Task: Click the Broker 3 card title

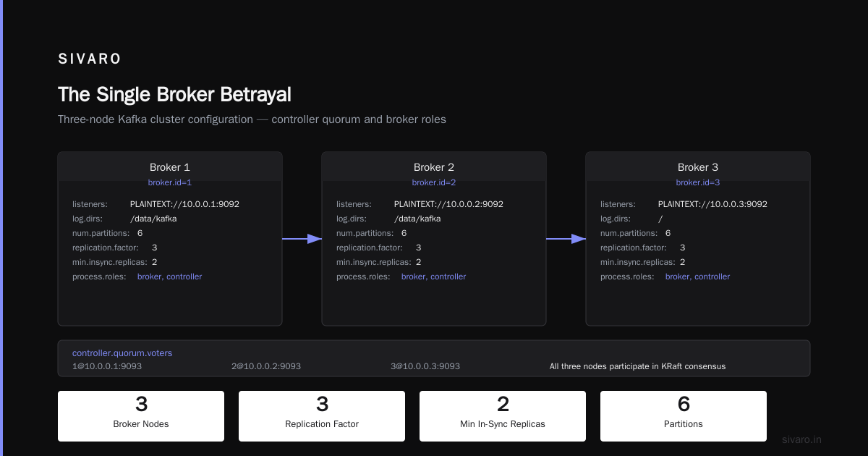Action: coord(698,167)
